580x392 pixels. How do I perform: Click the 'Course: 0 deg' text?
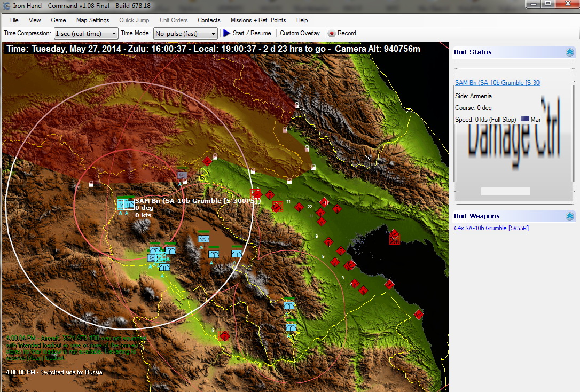pyautogui.click(x=474, y=108)
